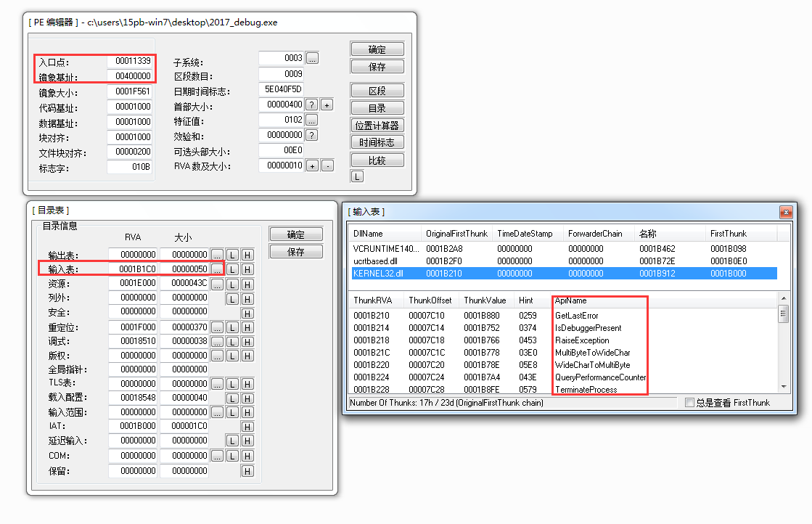Open the browse button for the 输入表 row
Image resolution: width=812 pixels, height=524 pixels.
[x=217, y=270]
